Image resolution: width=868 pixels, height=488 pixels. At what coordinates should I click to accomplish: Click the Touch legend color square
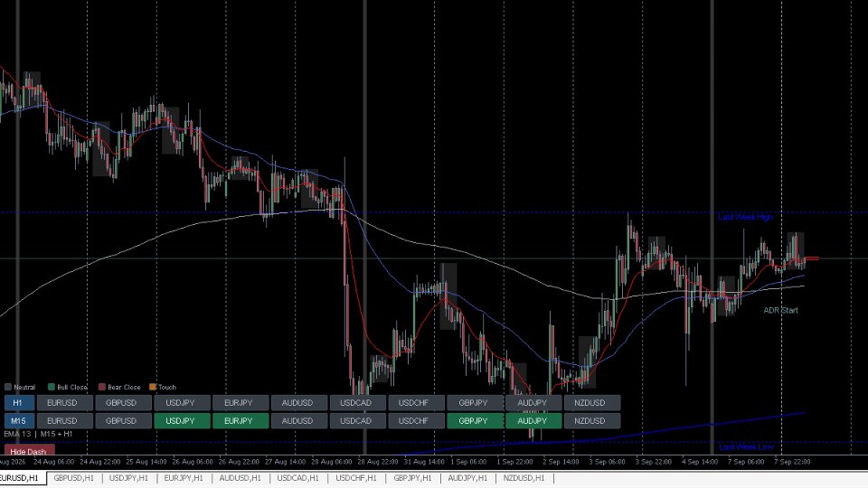click(x=153, y=387)
